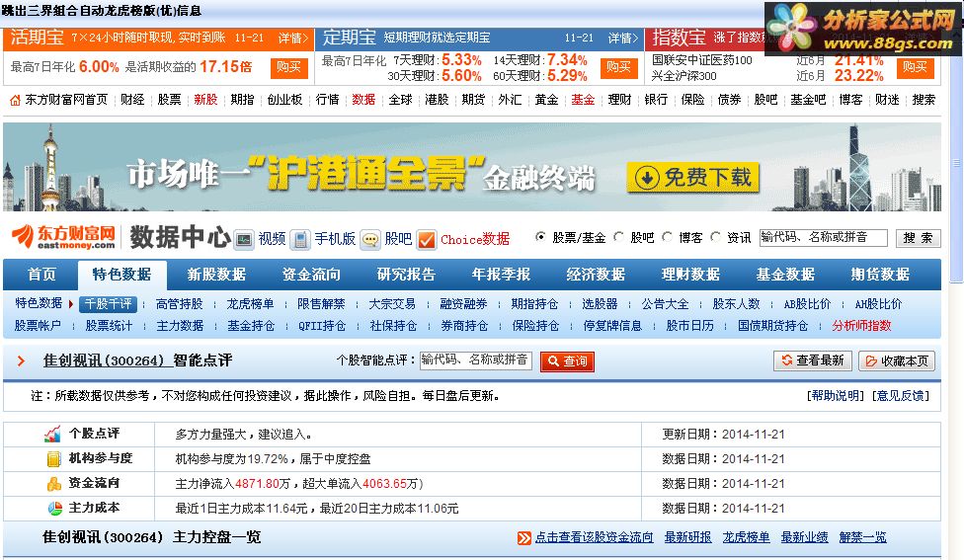The height and width of the screenshot is (560, 964).
Task: Click 基金 in the top navigation
Action: pos(582,100)
